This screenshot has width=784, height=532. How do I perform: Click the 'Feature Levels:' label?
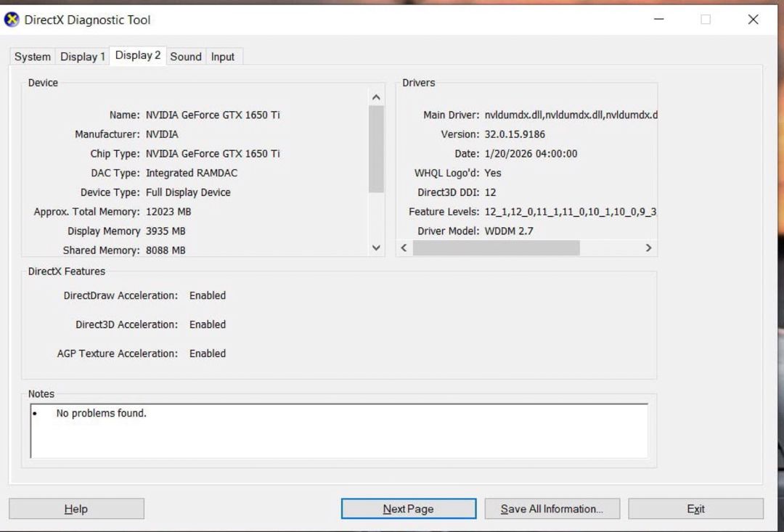click(x=444, y=212)
